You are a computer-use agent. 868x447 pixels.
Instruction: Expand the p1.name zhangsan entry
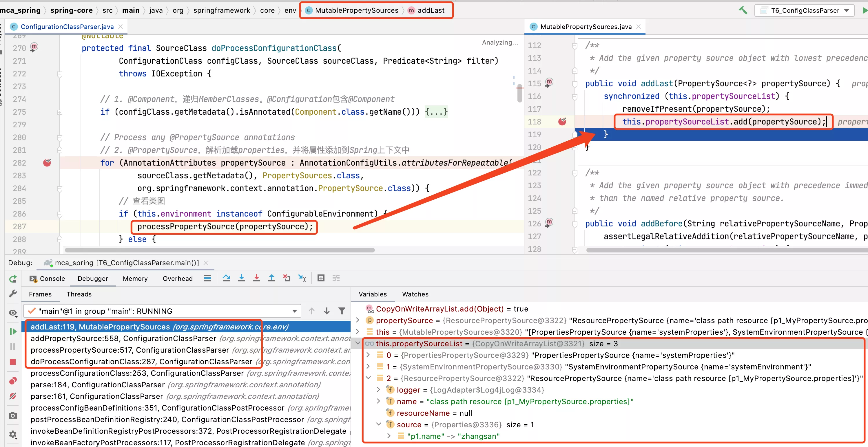389,436
